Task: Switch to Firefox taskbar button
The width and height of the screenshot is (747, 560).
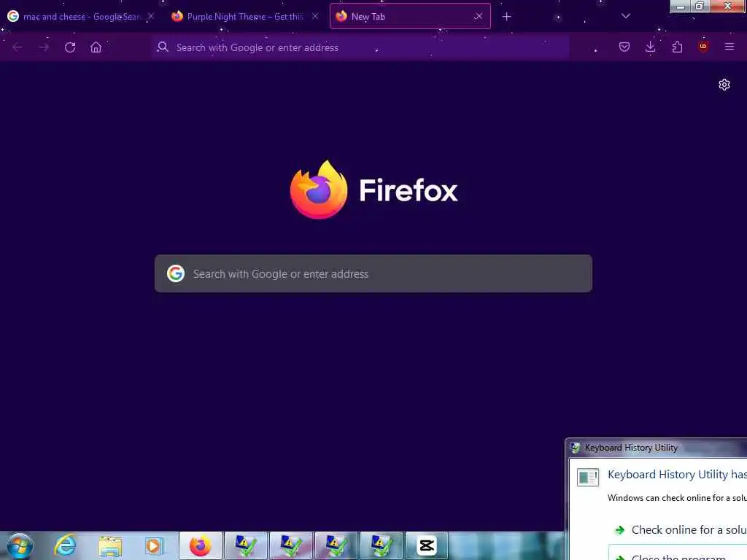Action: click(x=200, y=545)
